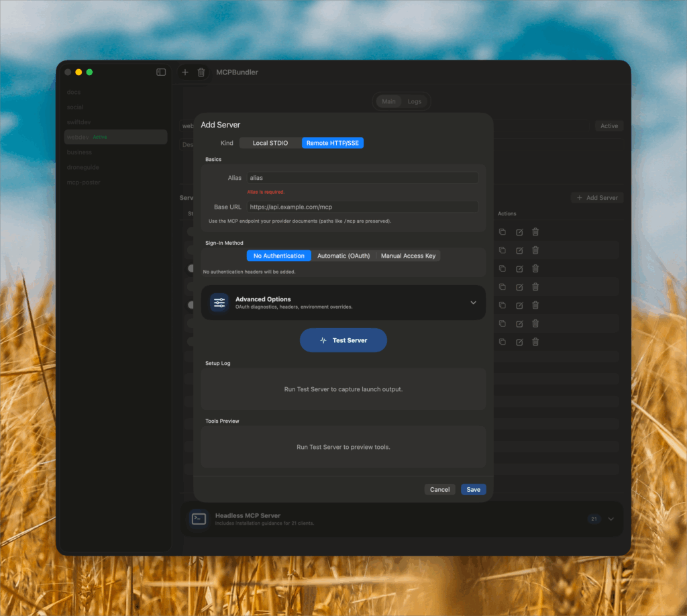687x616 pixels.
Task: Click the trash icon in the top toolbar
Action: click(x=201, y=72)
